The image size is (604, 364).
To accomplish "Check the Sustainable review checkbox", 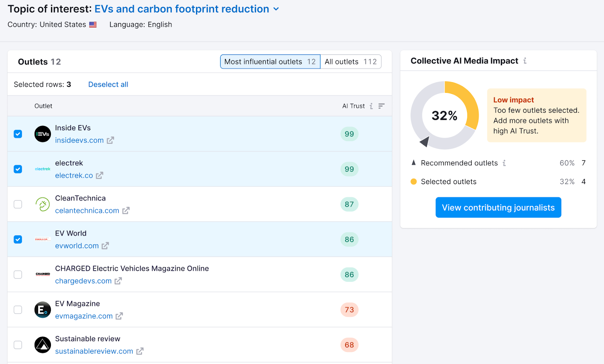I will click(18, 345).
